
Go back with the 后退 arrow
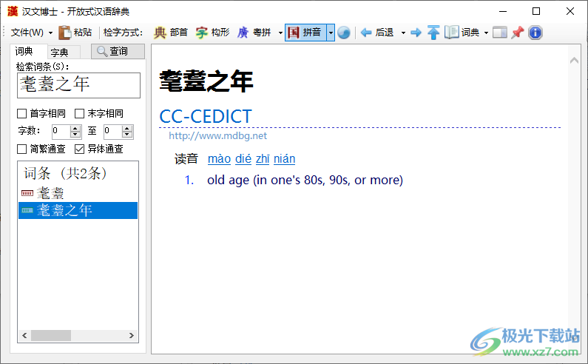[x=377, y=33]
